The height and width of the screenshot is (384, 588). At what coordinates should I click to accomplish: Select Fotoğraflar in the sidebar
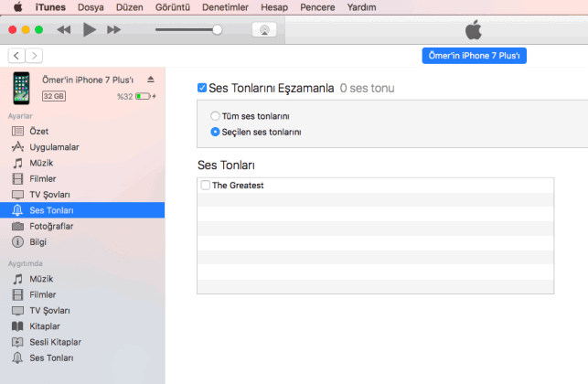point(82,226)
